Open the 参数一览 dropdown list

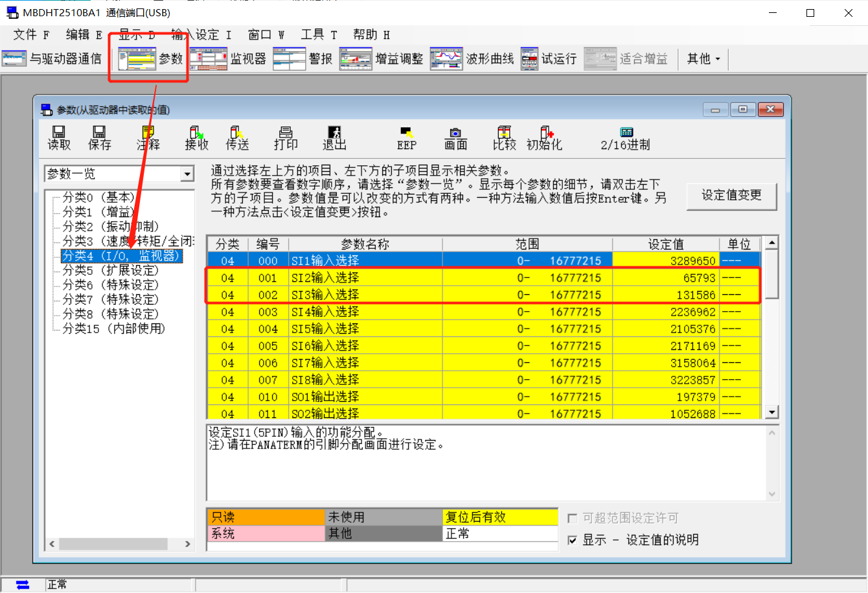187,174
